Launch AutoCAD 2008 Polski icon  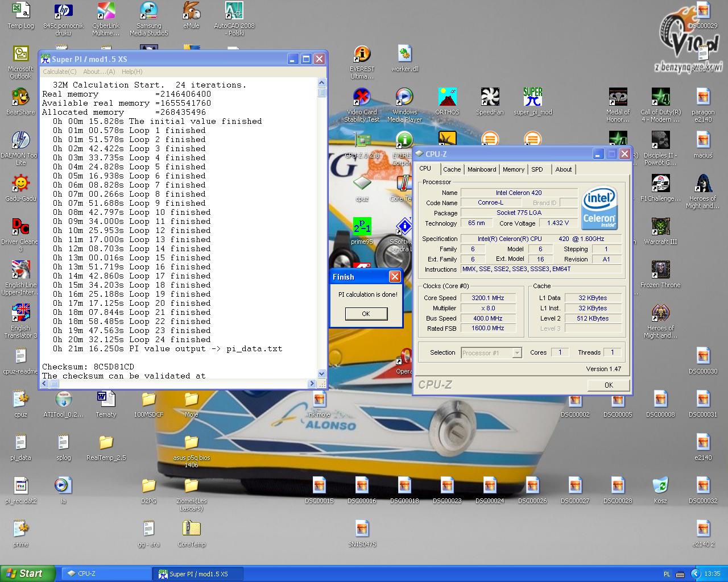point(234,18)
